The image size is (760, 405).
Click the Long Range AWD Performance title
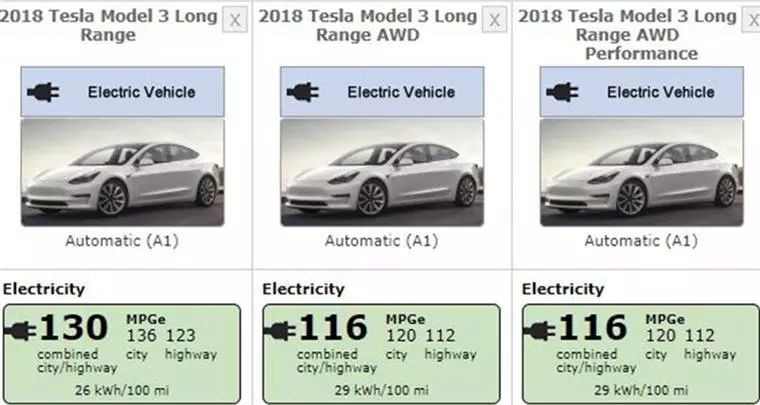628,34
